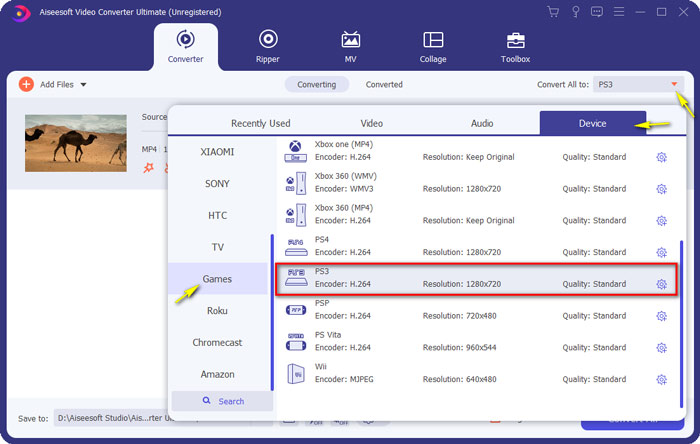The image size is (700, 444).
Task: Show the Converting list
Action: click(x=317, y=84)
